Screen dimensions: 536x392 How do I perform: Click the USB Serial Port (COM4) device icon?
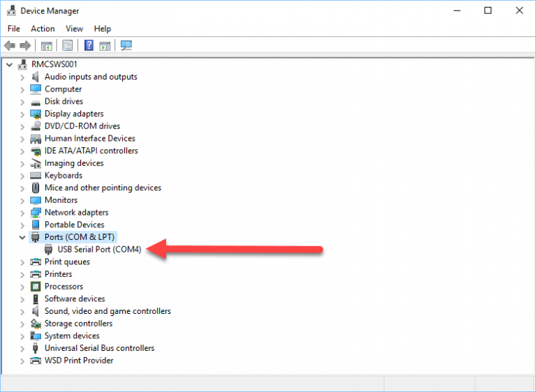click(49, 250)
